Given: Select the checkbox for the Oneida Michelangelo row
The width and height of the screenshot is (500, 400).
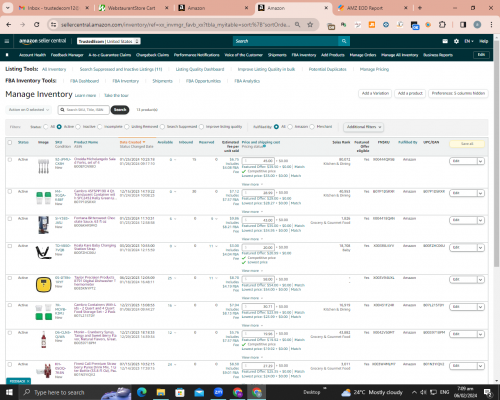Looking at the screenshot, I should (x=10, y=160).
